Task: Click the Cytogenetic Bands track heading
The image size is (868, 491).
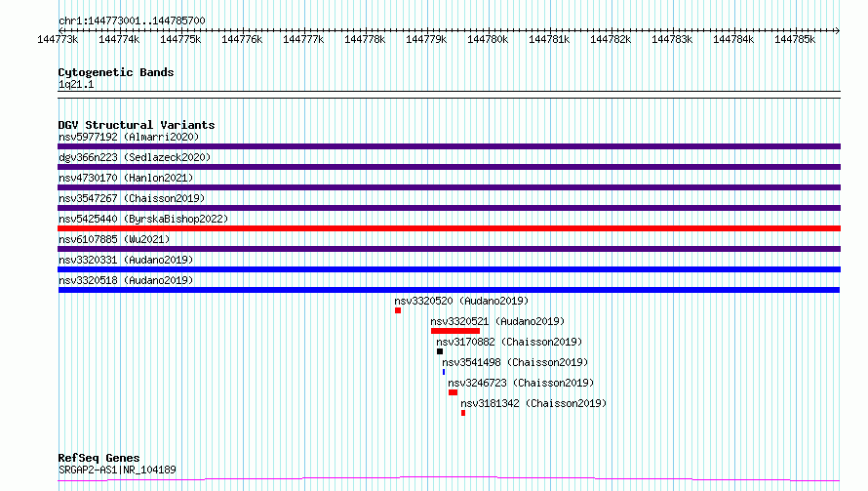Action: click(116, 72)
